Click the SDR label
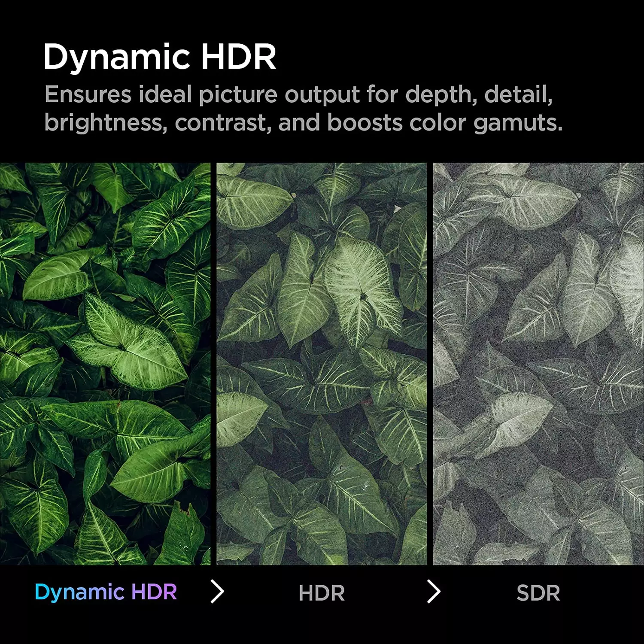This screenshot has width=644, height=644. [538, 593]
